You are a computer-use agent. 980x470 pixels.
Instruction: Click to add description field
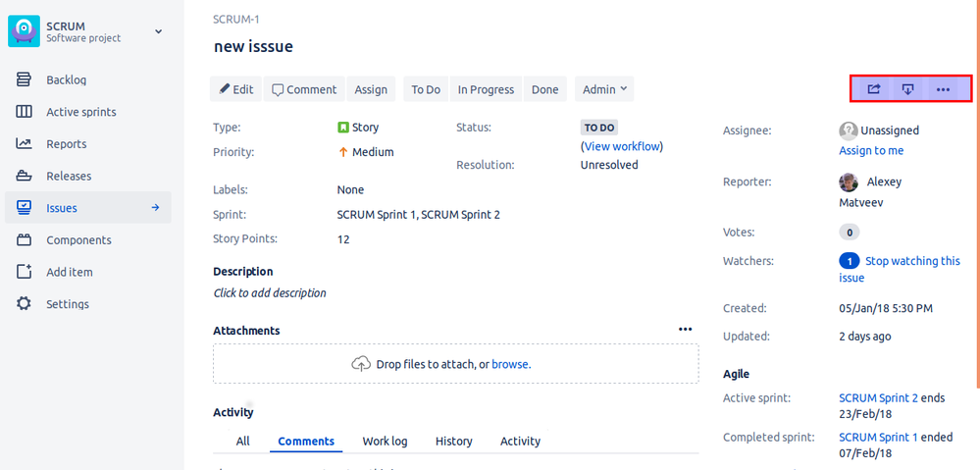(x=270, y=292)
